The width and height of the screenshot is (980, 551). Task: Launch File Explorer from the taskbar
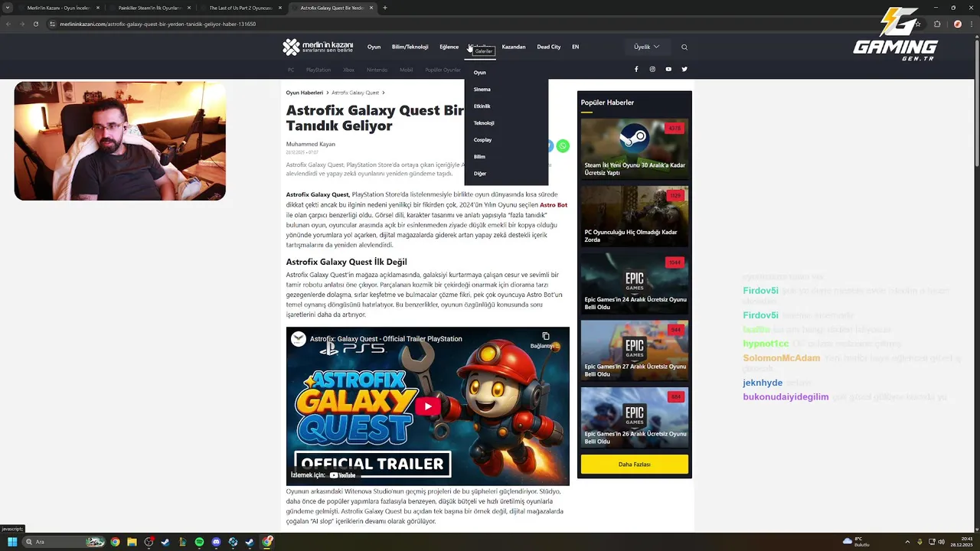[132, 542]
